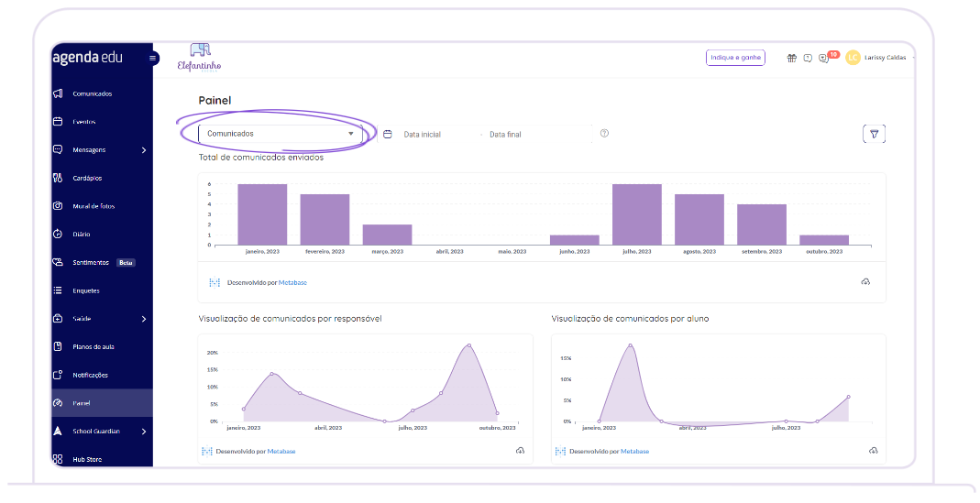Open the chat notifications icon with badge
Viewport: 980px width, 503px height.
[x=823, y=58]
